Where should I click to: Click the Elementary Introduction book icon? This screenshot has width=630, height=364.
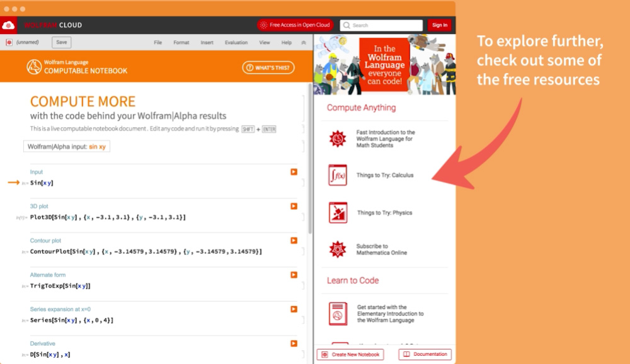tap(338, 314)
